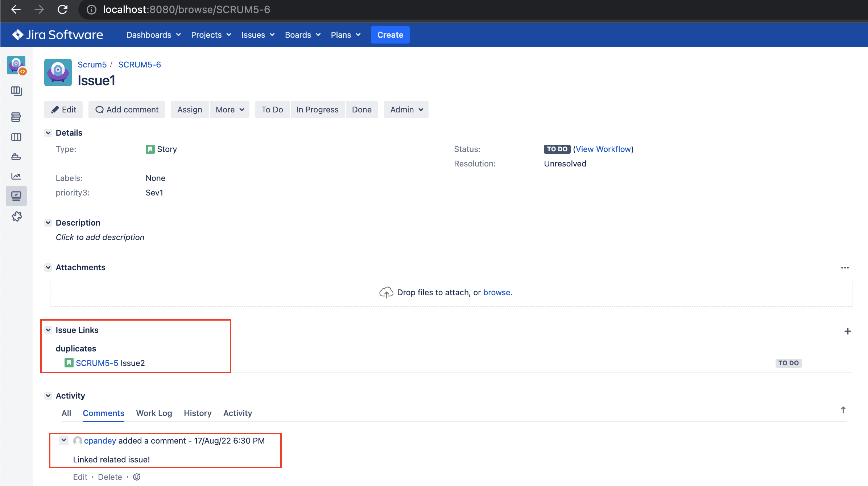
Task: Click the emoji icon below the comment
Action: (x=137, y=477)
